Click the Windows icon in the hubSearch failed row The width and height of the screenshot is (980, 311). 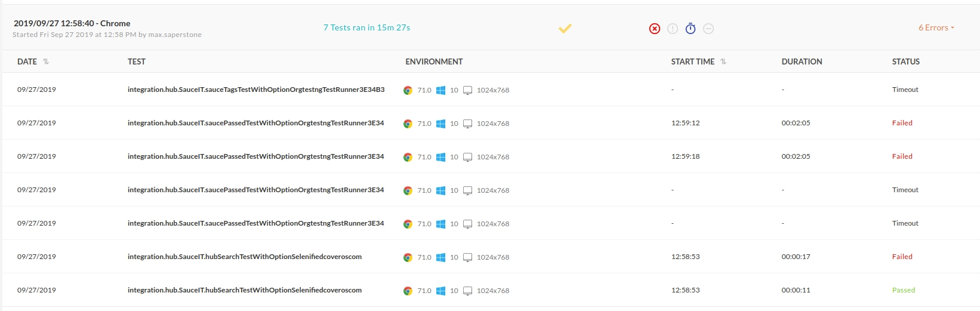point(440,257)
